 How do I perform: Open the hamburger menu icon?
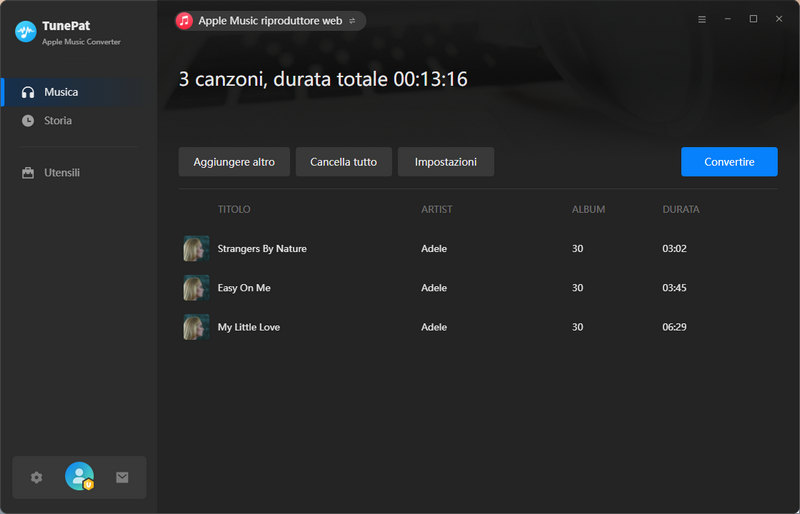702,19
